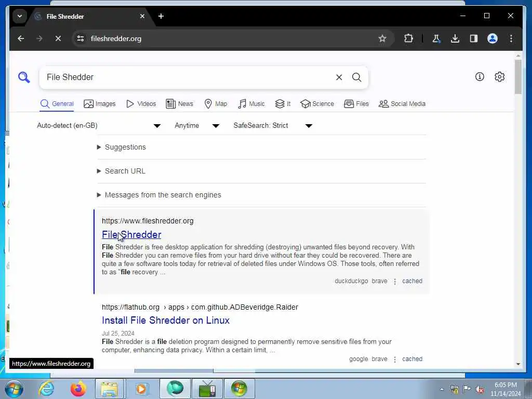Viewport: 532px width, 399px height.
Task: Switch to News category
Action: click(179, 104)
